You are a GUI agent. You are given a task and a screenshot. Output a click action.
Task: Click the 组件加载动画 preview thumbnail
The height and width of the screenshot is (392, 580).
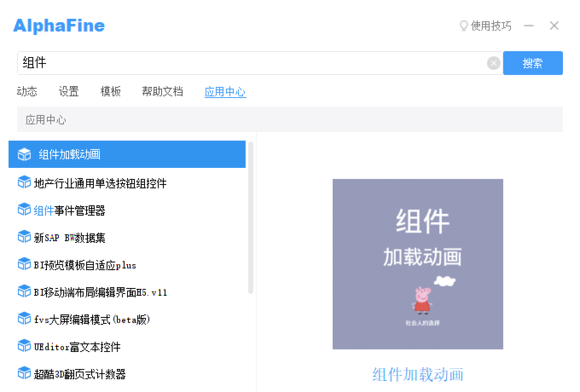pos(418,264)
